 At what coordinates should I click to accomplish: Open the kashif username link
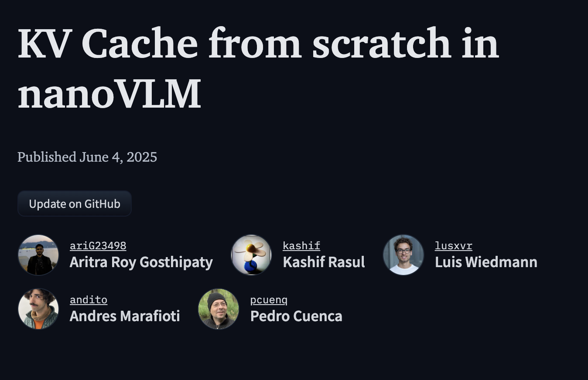301,246
